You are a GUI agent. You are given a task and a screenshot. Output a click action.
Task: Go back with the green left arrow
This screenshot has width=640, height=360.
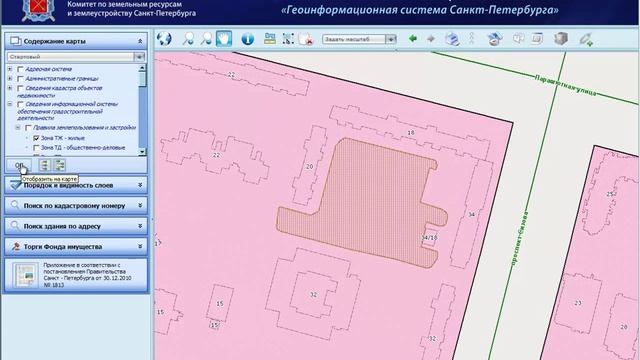413,38
